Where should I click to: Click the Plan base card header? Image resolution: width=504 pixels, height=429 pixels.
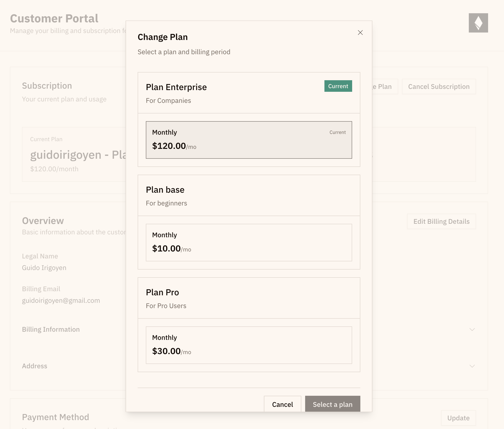pos(165,190)
